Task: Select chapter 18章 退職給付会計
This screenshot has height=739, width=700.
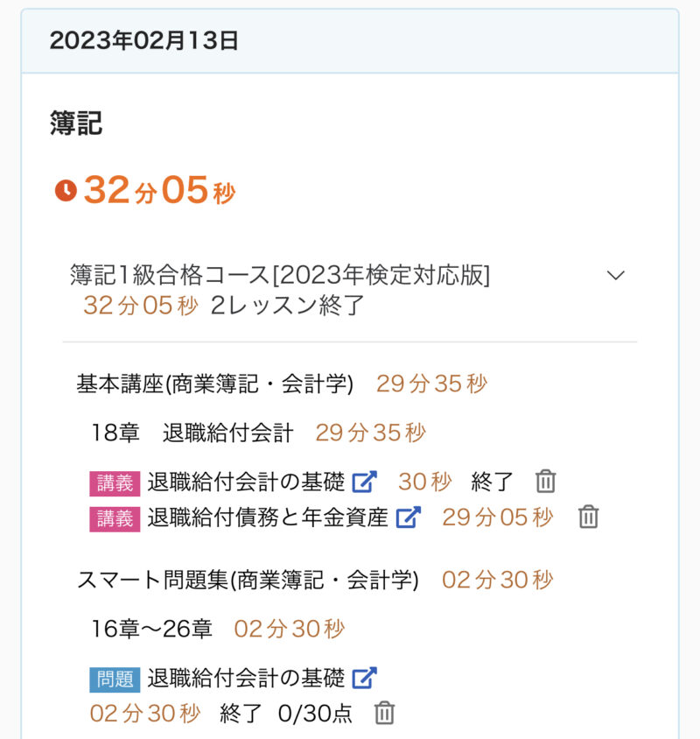Action: coord(192,433)
